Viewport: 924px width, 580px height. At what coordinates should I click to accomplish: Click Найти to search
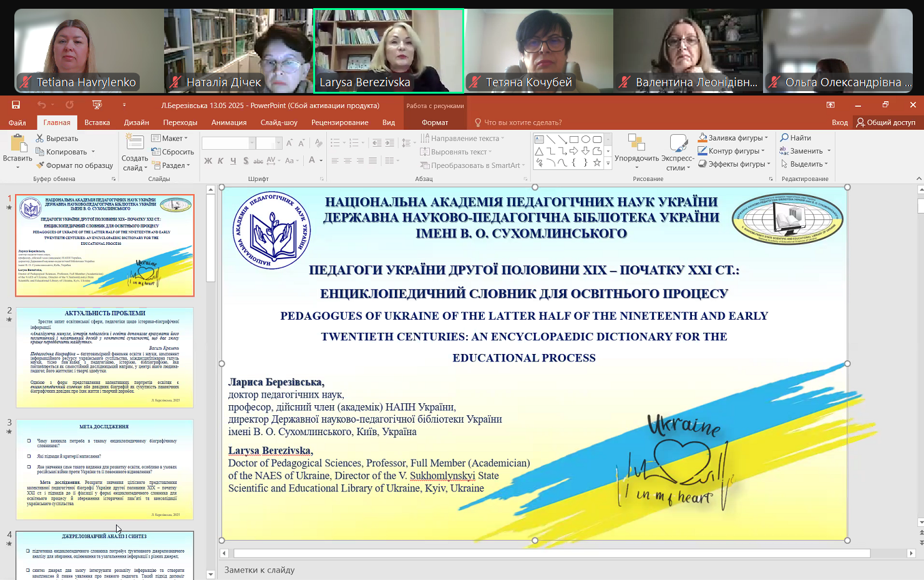(x=795, y=138)
